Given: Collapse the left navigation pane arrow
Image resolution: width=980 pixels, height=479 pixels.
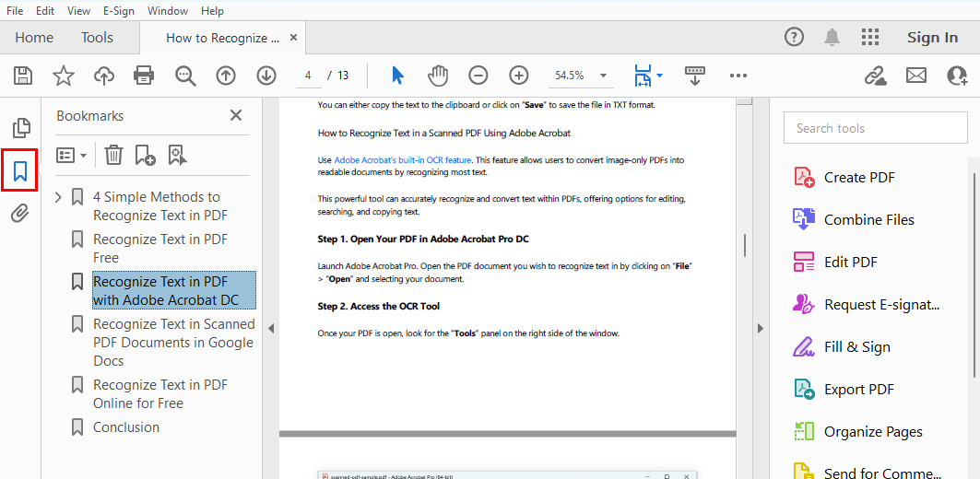Looking at the screenshot, I should [x=271, y=328].
